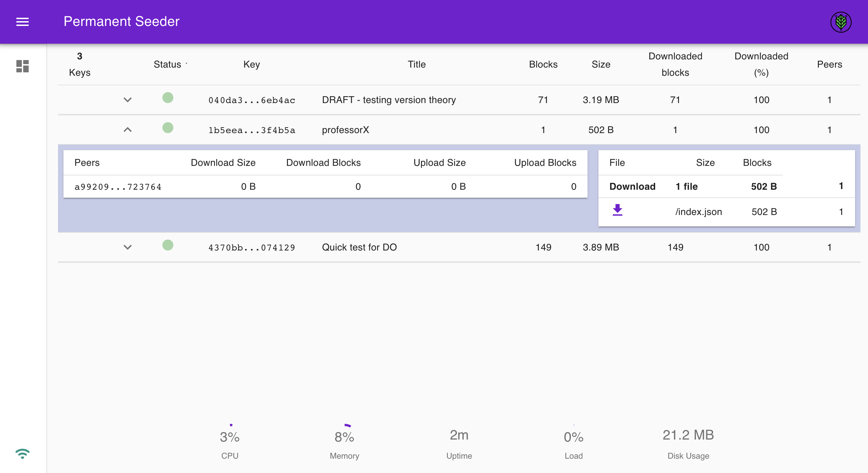This screenshot has height=473, width=868.
Task: Click peer a99209...723764 entry
Action: (x=118, y=187)
